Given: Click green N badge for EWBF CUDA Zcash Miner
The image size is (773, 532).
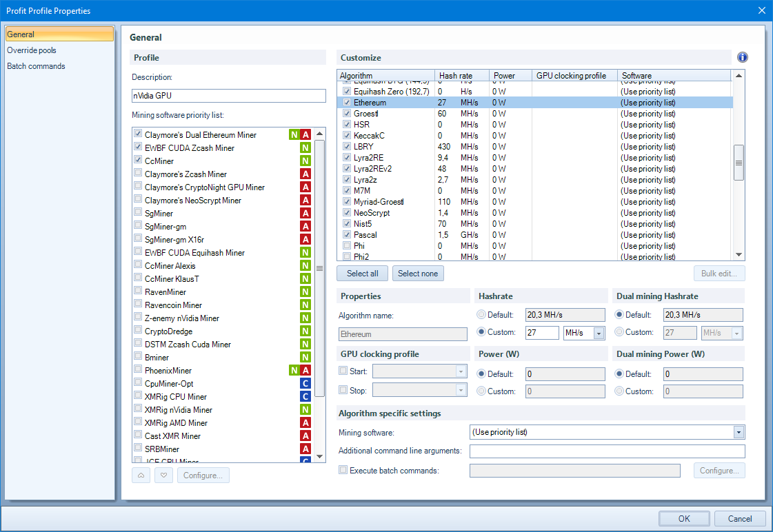Looking at the screenshot, I should (305, 147).
